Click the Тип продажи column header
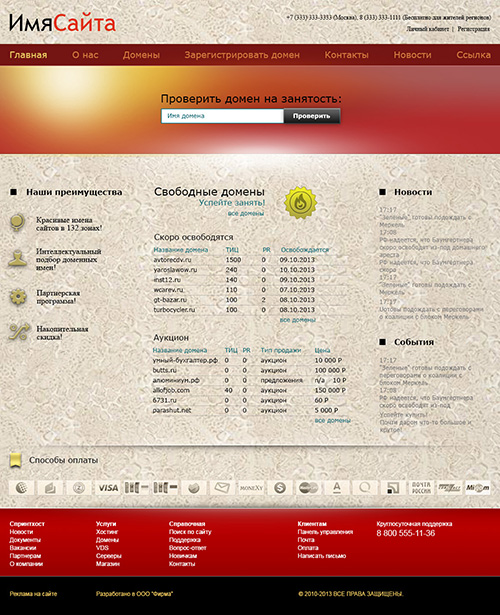Screen dimensions: 500x615 (x=281, y=350)
